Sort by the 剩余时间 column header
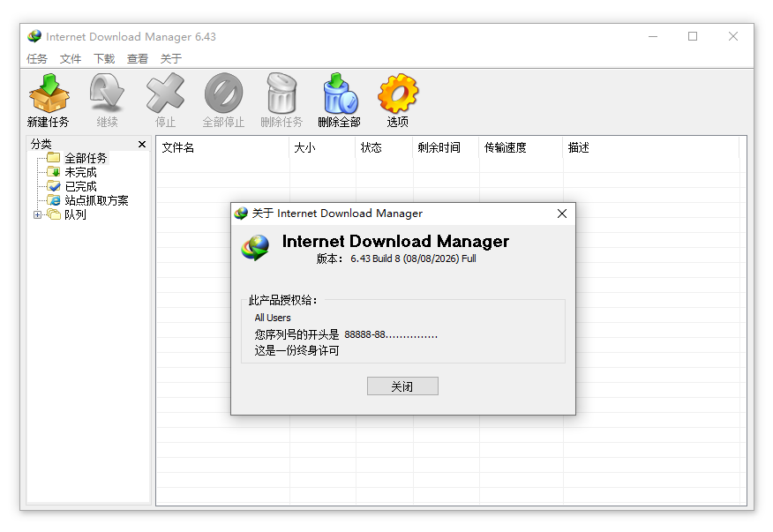The width and height of the screenshot is (773, 532). (446, 147)
